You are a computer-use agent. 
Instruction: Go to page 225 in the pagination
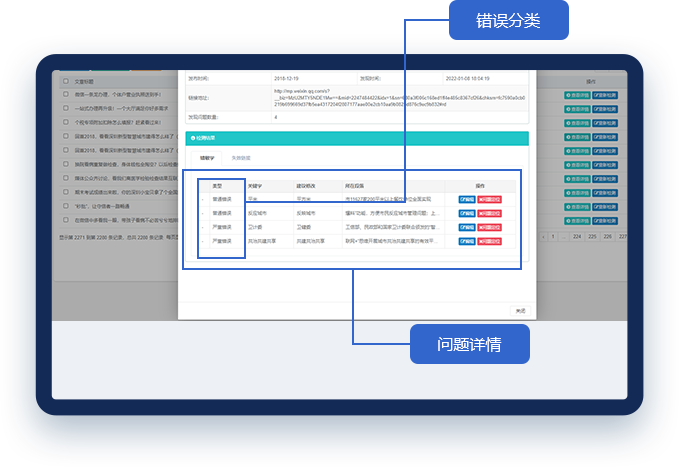click(x=592, y=237)
